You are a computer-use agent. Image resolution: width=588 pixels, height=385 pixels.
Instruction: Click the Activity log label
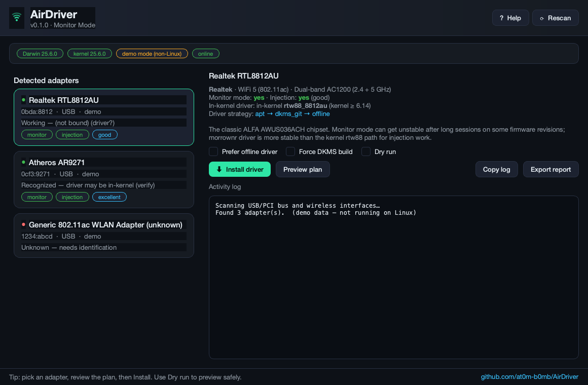coord(225,186)
